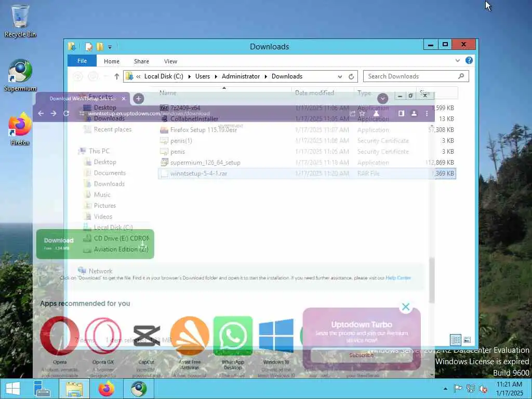Open the network tray icon
The image size is (532, 399).
[x=470, y=389]
